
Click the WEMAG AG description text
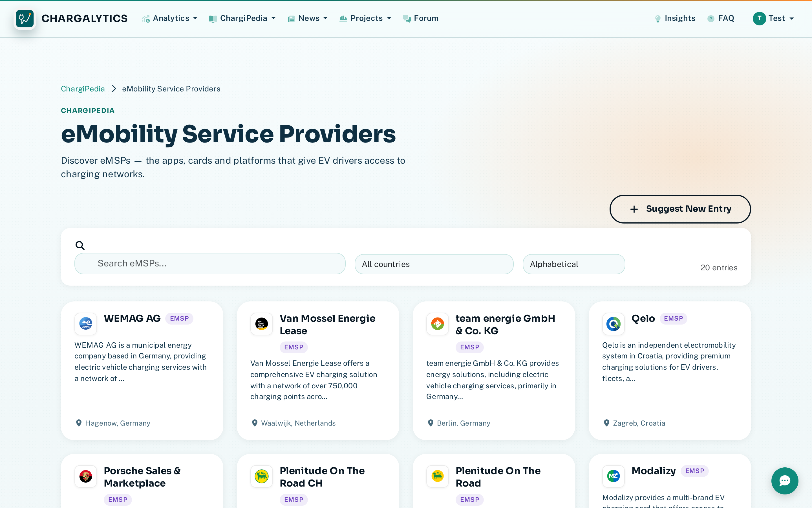[140, 362]
